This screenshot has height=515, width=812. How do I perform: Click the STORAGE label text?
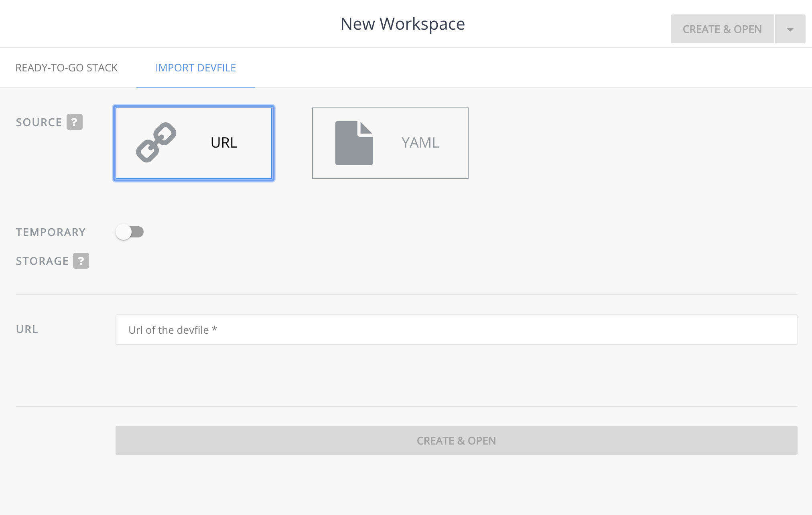point(42,261)
